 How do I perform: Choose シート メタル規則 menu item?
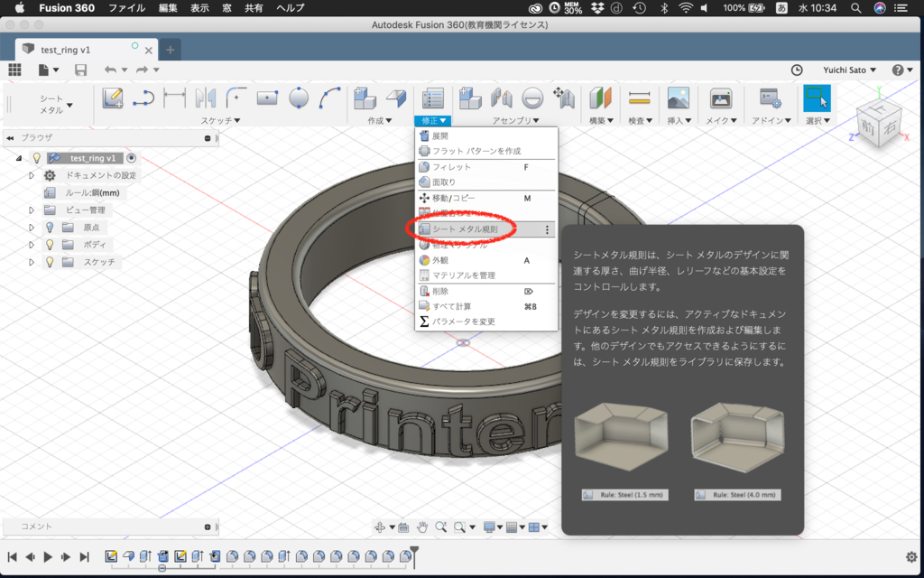pos(486,229)
